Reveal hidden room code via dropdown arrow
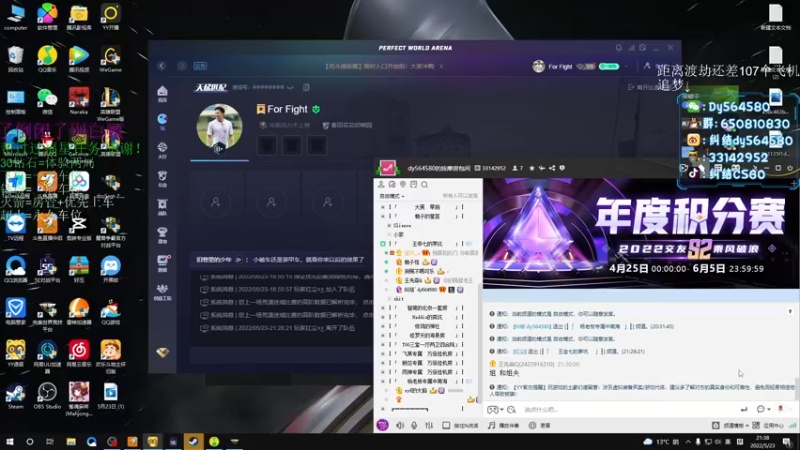Image resolution: width=800 pixels, height=450 pixels. (x=290, y=87)
